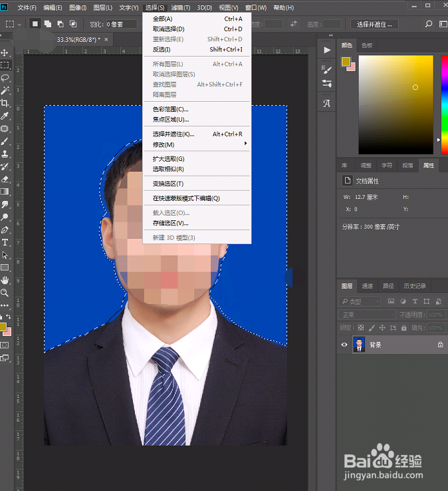This screenshot has height=491, width=448.
Task: Click the 羽化 feather input field
Action: [x=122, y=24]
